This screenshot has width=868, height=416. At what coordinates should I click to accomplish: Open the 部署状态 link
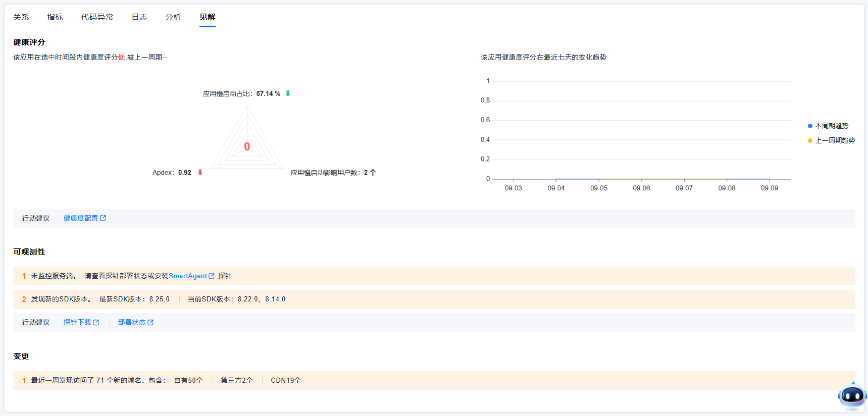132,323
